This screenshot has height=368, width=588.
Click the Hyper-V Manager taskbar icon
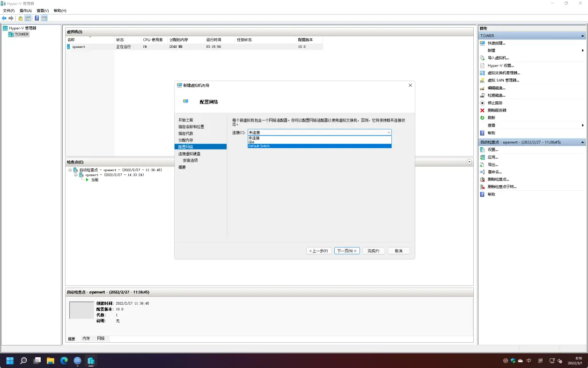(91, 360)
